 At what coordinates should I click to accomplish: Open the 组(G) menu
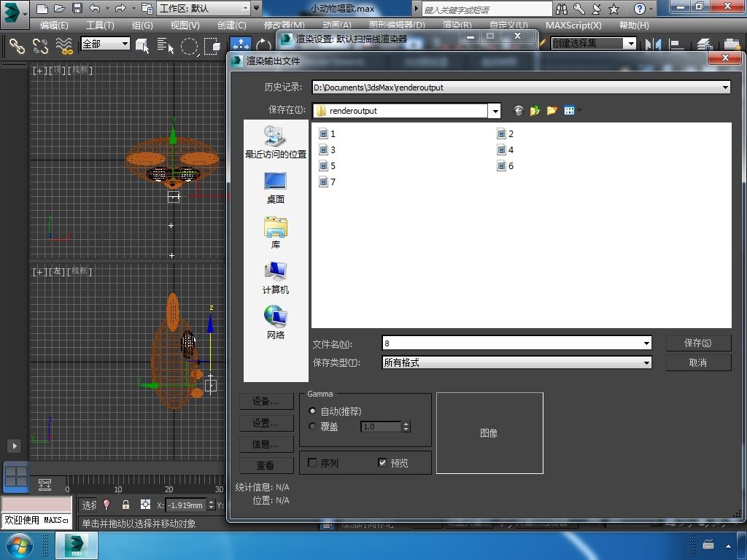142,26
